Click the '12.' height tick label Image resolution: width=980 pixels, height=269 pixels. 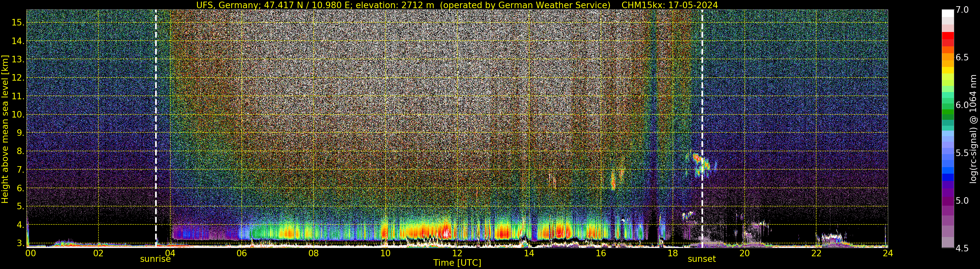pyautogui.click(x=18, y=78)
